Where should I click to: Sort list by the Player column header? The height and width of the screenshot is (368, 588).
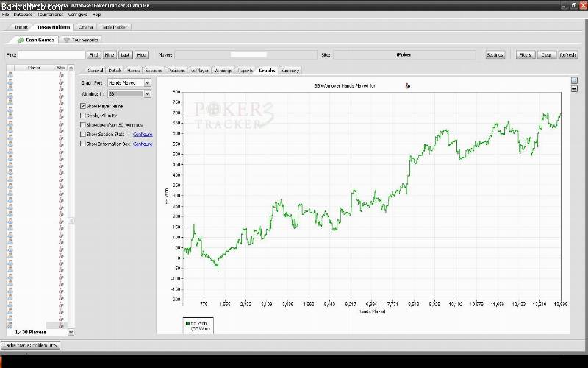(34, 68)
